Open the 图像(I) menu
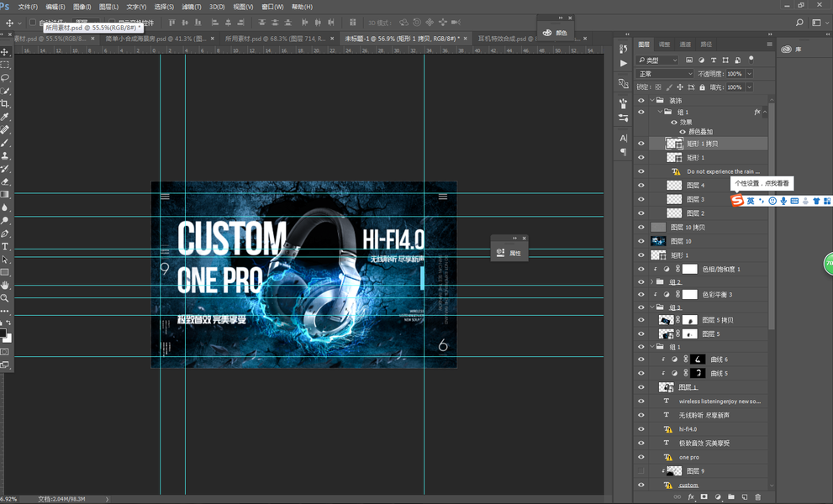The width and height of the screenshot is (833, 504). click(x=82, y=7)
